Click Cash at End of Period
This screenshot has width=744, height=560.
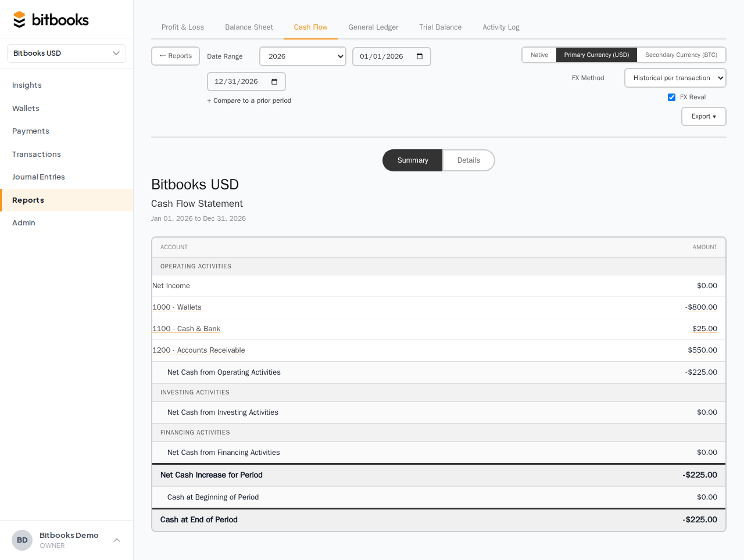pos(199,520)
